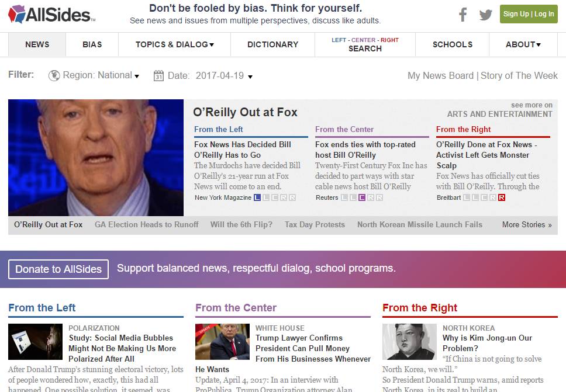
Task: Click the highlighted R bias icon for Breitbart
Action: point(501,197)
